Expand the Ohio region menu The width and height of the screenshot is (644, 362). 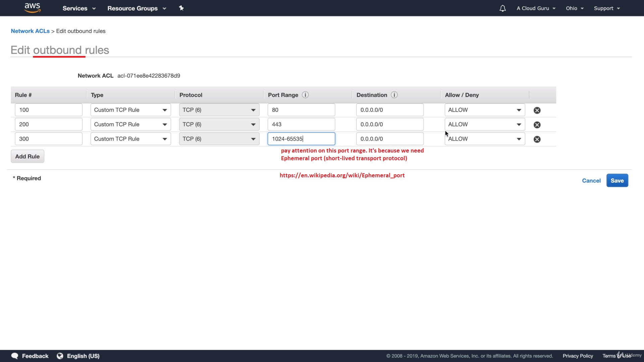tap(575, 8)
